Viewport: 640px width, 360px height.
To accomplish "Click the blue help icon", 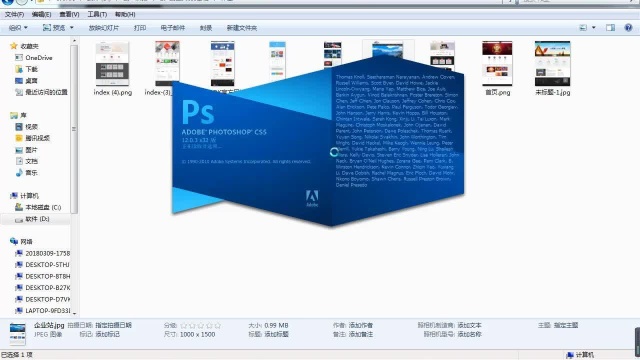I will point(628,28).
